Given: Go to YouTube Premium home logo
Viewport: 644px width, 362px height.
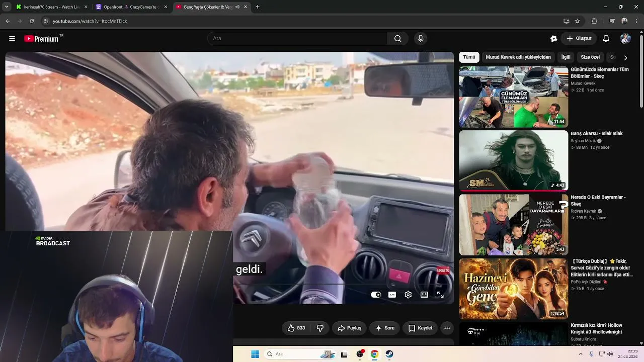Looking at the screenshot, I should [41, 39].
